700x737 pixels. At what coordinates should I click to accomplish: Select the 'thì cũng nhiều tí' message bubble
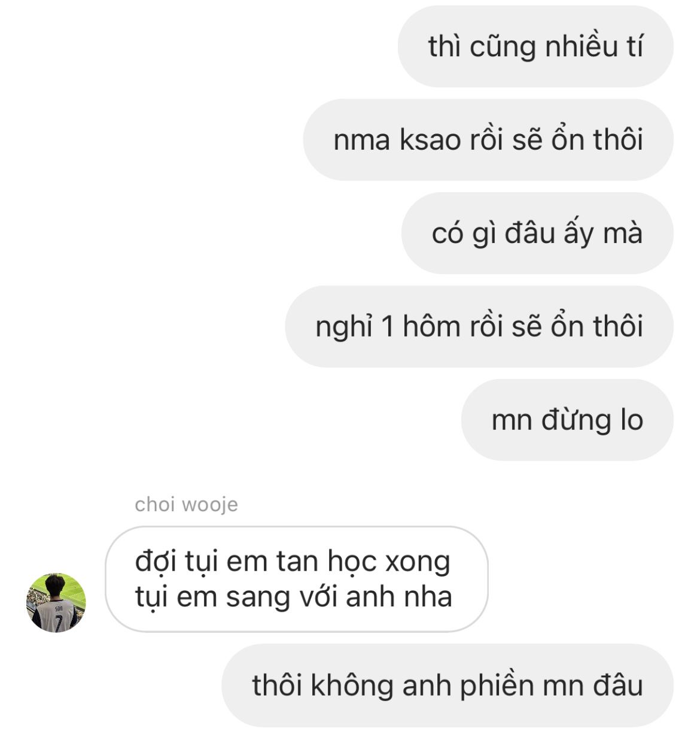[535, 47]
